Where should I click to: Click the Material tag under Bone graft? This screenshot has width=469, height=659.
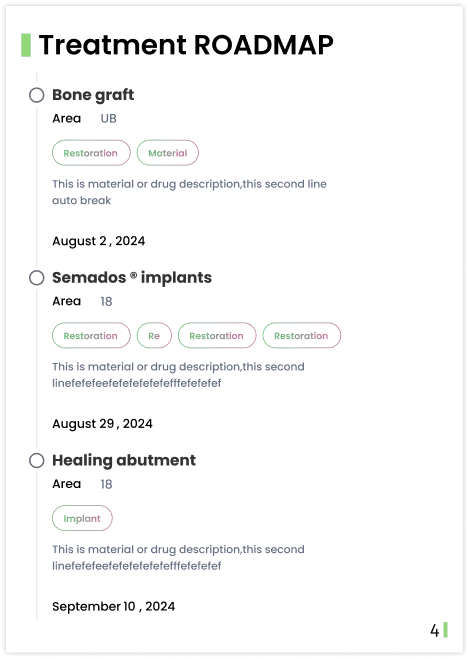tap(168, 153)
